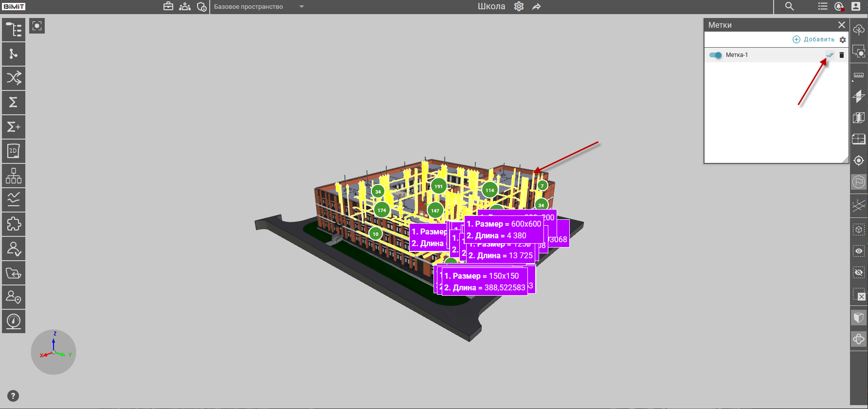
Task: Open the list menu in top bar
Action: coord(823,6)
